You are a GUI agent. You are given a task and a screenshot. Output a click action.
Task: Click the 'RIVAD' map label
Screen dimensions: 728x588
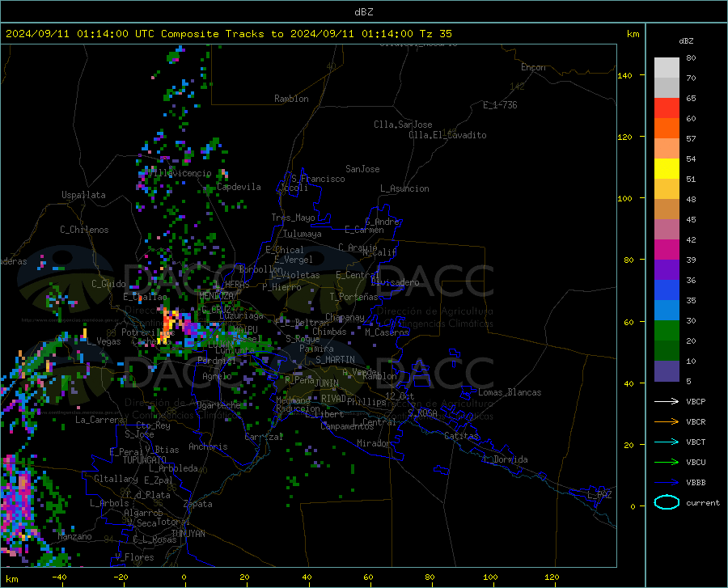(x=333, y=399)
